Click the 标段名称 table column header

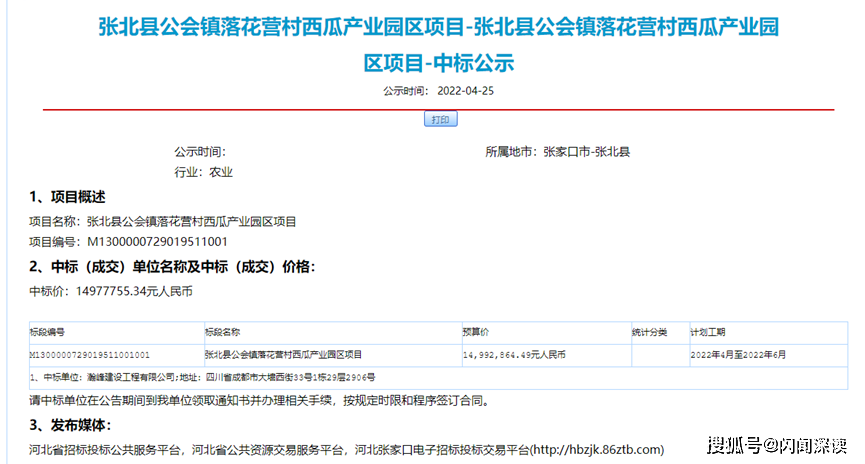(x=222, y=331)
